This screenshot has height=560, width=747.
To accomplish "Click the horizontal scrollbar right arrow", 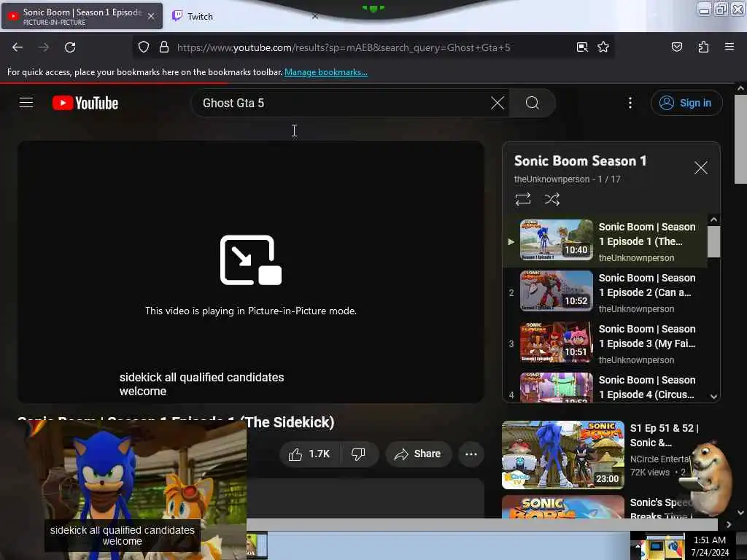I will tap(729, 524).
